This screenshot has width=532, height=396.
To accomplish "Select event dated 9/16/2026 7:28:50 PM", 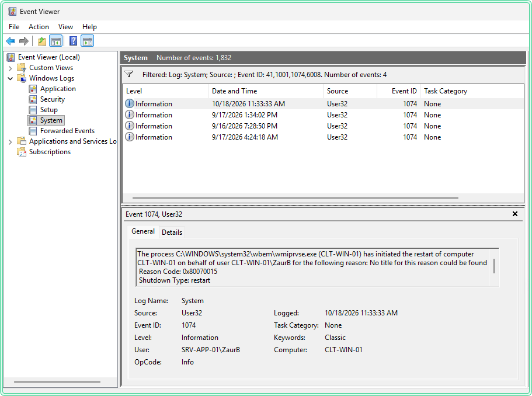I will tap(323, 126).
